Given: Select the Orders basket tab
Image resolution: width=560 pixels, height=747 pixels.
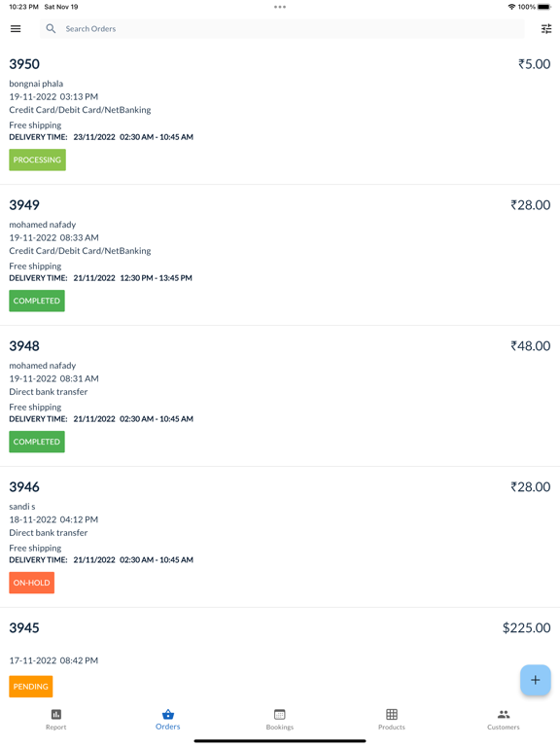Looking at the screenshot, I should [167, 720].
